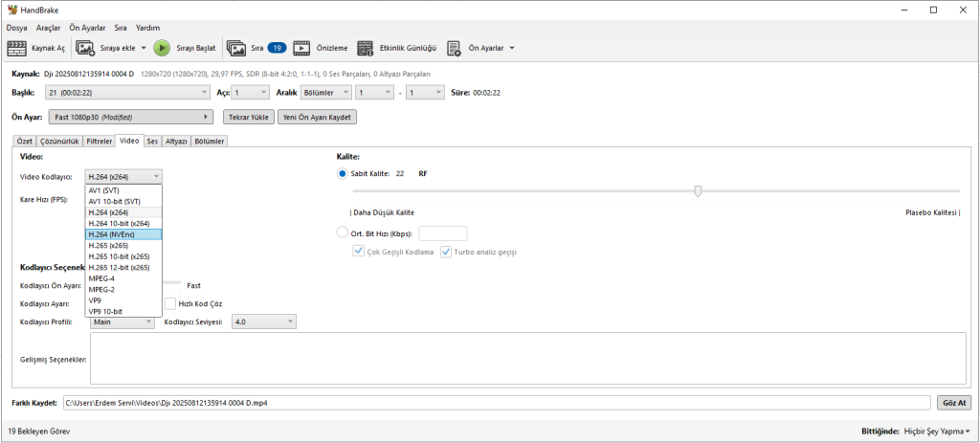
Task: Click inside Gelişmiş Seçenekler text area
Action: (x=528, y=359)
